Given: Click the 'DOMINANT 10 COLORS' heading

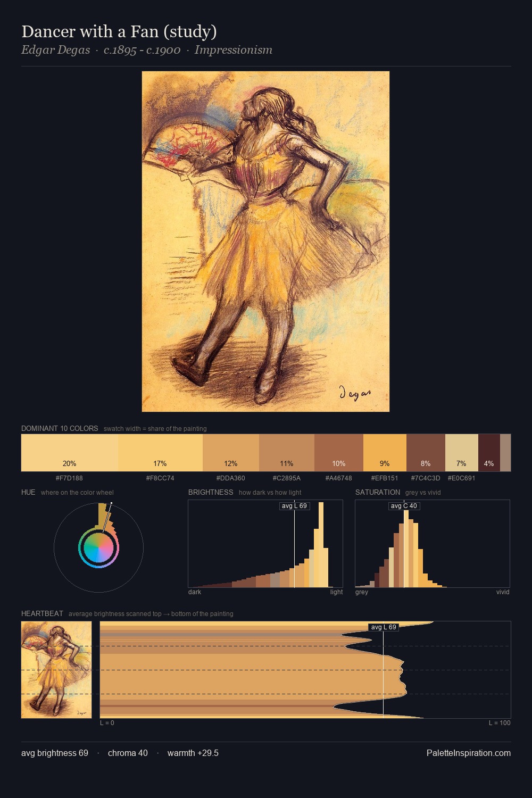Looking at the screenshot, I should click(x=60, y=428).
